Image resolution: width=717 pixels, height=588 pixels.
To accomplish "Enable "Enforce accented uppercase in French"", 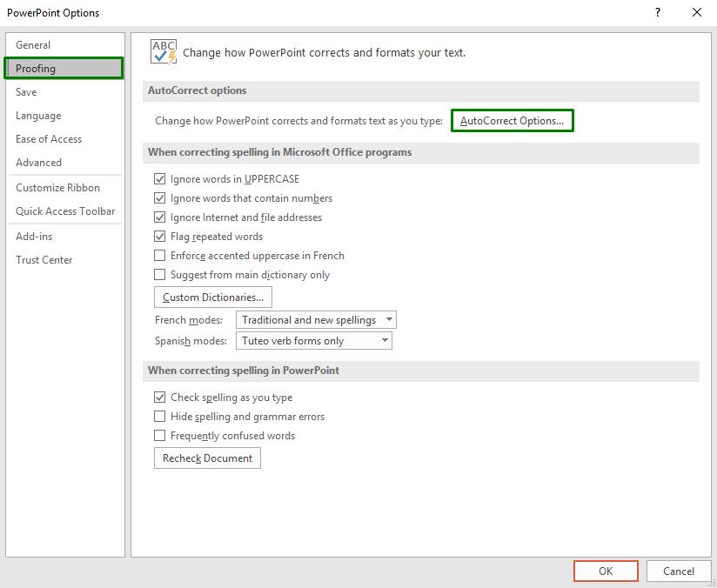I will coord(159,255).
